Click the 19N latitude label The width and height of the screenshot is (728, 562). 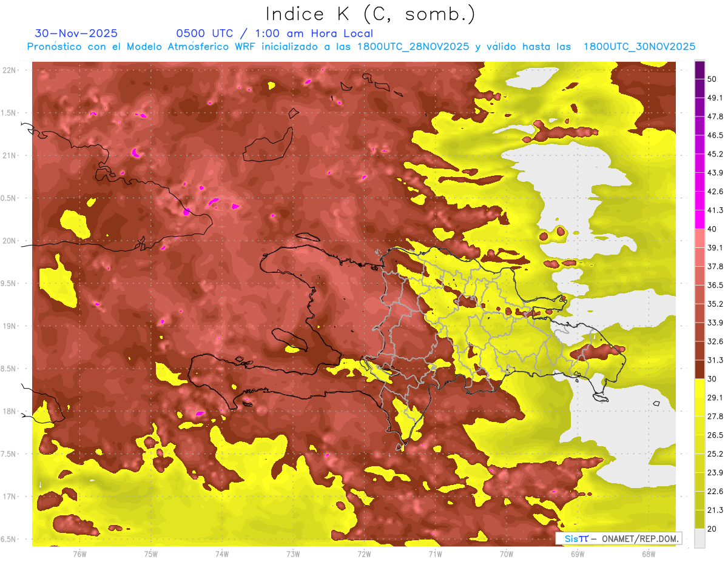[x=10, y=326]
